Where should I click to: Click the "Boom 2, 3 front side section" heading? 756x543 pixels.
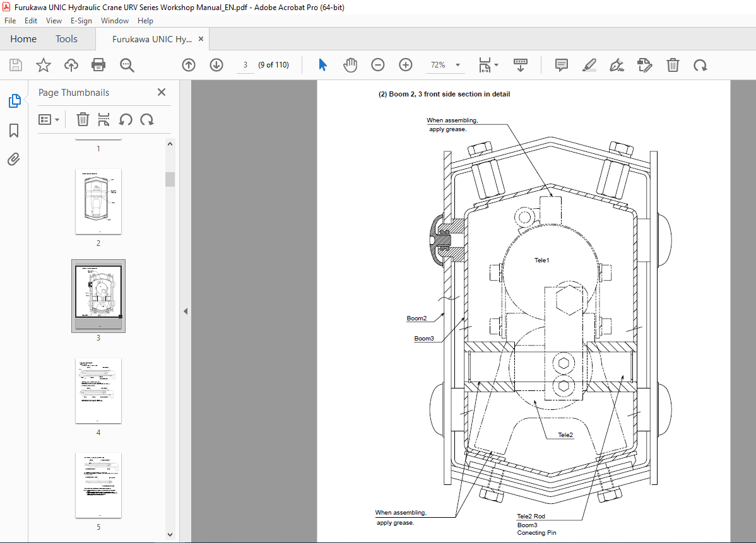click(444, 95)
